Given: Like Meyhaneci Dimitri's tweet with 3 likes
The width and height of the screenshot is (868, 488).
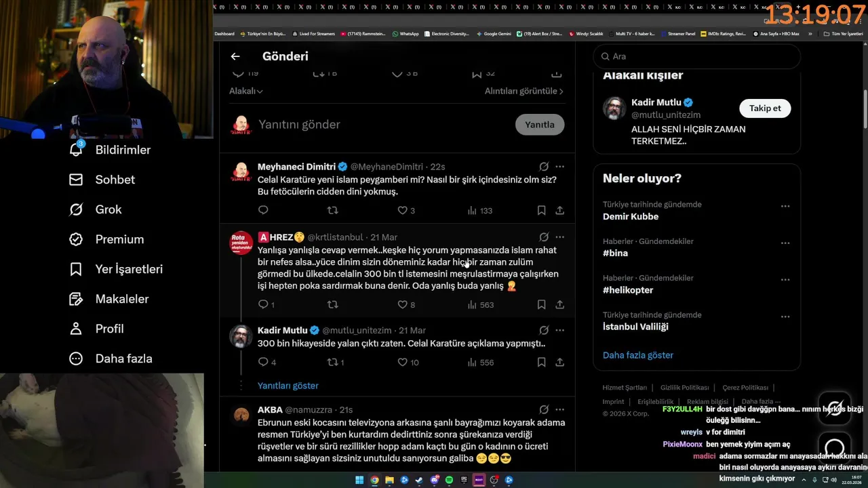Looking at the screenshot, I should (406, 211).
